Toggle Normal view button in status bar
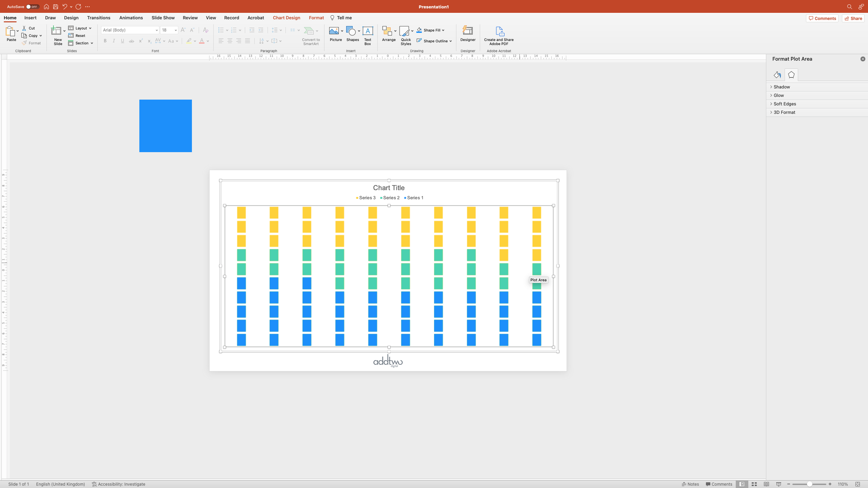Screen dimensions: 868x488 [x=742, y=484]
